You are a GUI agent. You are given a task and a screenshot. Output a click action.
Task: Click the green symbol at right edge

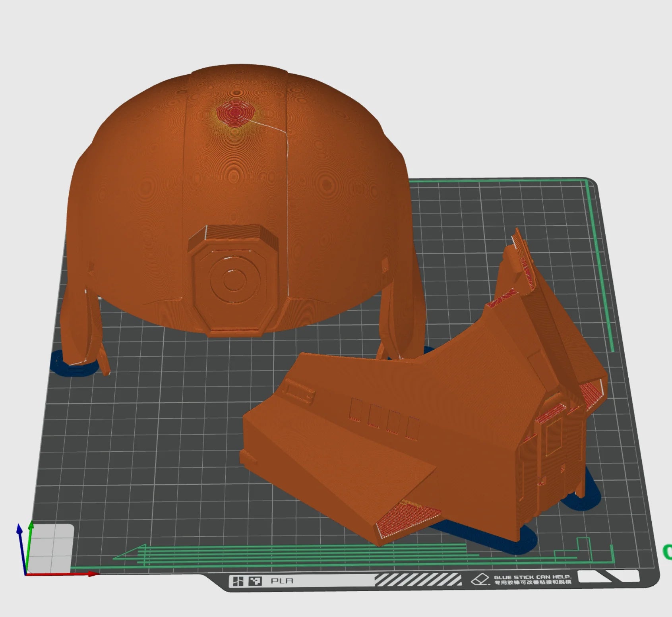click(668, 551)
